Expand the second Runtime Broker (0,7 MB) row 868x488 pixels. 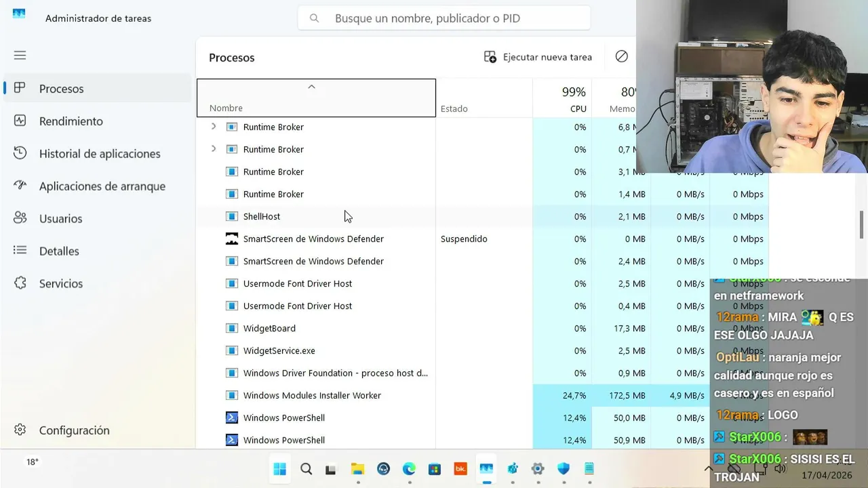[214, 149]
